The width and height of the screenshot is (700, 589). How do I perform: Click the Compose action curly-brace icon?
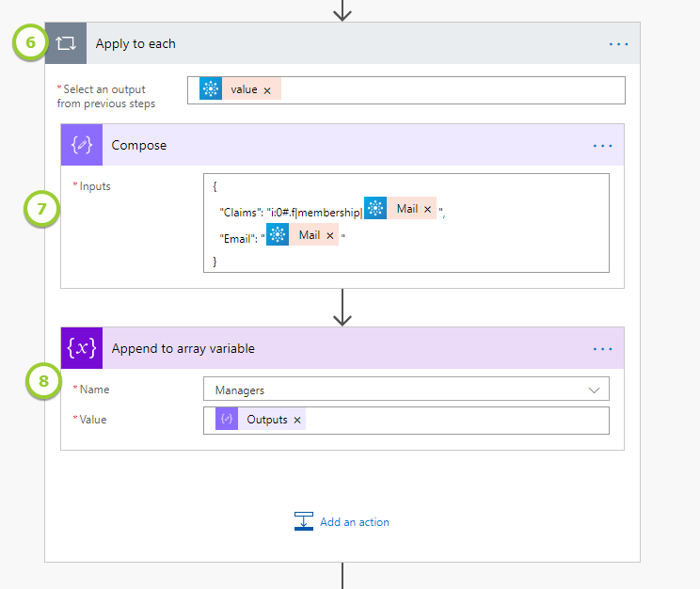point(81,145)
